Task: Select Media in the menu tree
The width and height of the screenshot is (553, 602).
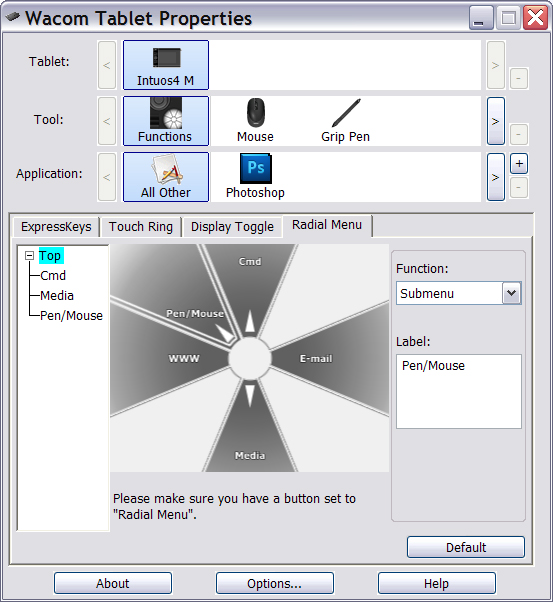Action: tap(57, 296)
